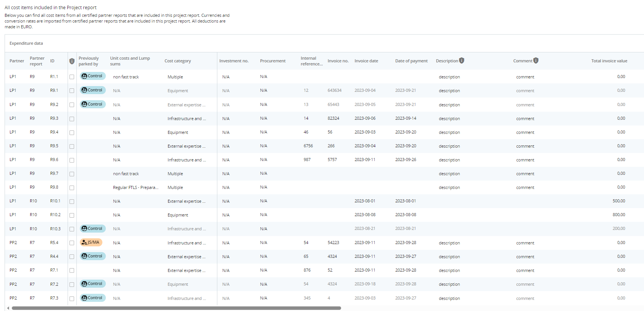The width and height of the screenshot is (644, 311).
Task: Tick the checkbox for row R9.3
Action: (72, 119)
